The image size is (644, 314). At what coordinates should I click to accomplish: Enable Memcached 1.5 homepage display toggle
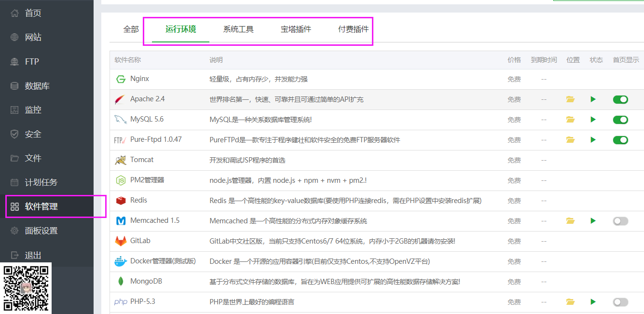pos(620,221)
